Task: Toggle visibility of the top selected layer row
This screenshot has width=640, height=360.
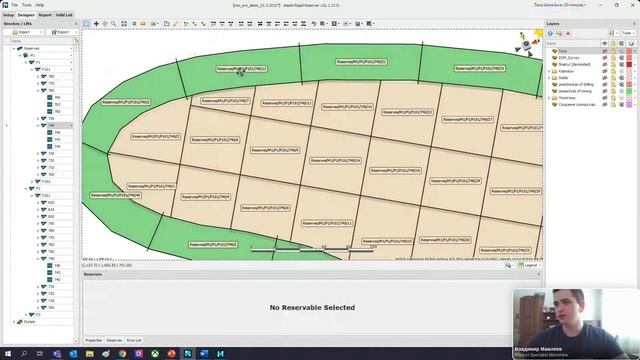Action: tap(604, 51)
